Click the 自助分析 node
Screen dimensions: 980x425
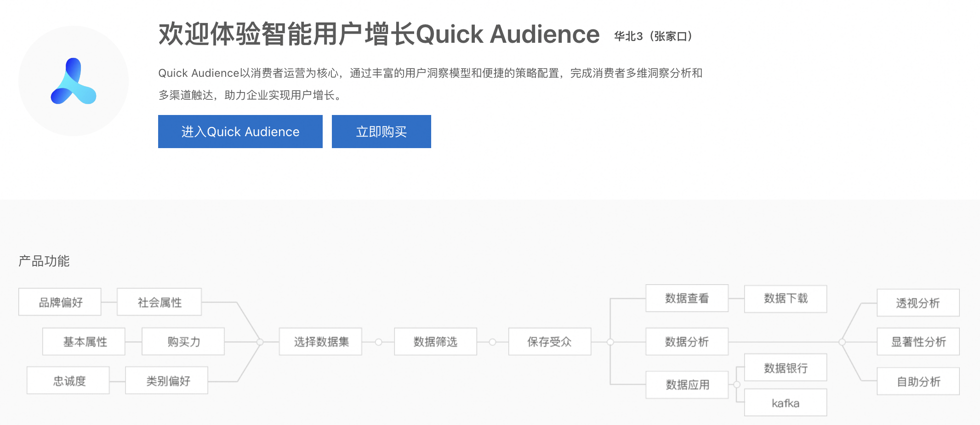918,381
